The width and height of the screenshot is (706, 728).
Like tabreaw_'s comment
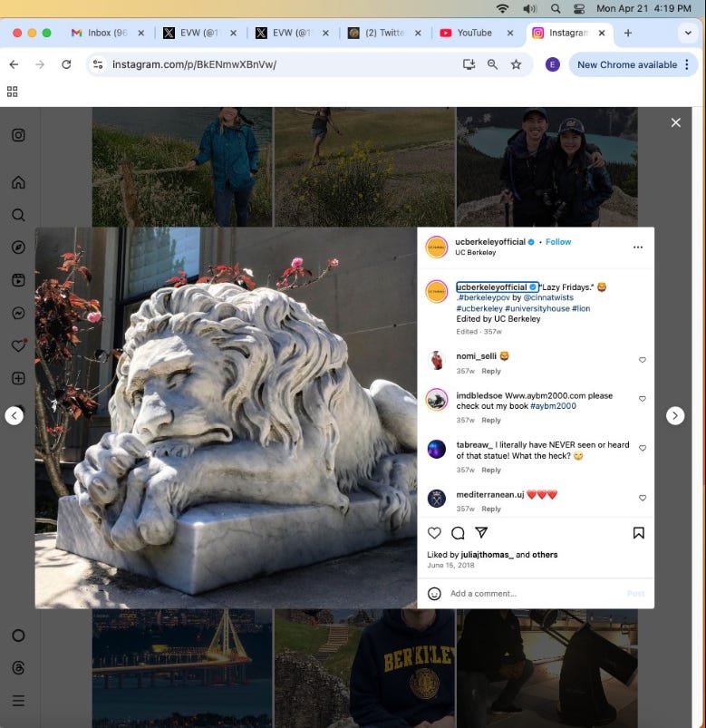(643, 448)
